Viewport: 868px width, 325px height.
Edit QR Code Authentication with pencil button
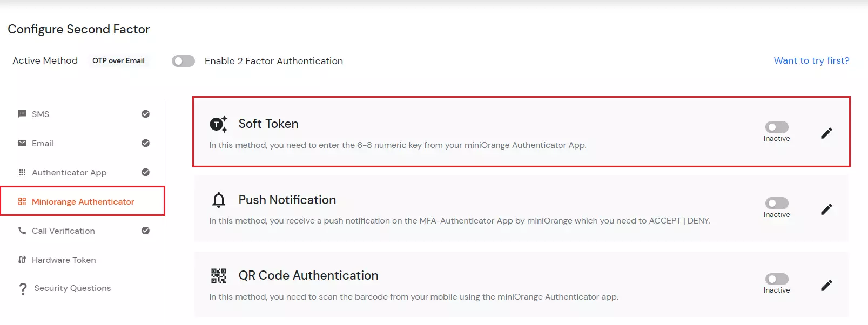pyautogui.click(x=826, y=285)
